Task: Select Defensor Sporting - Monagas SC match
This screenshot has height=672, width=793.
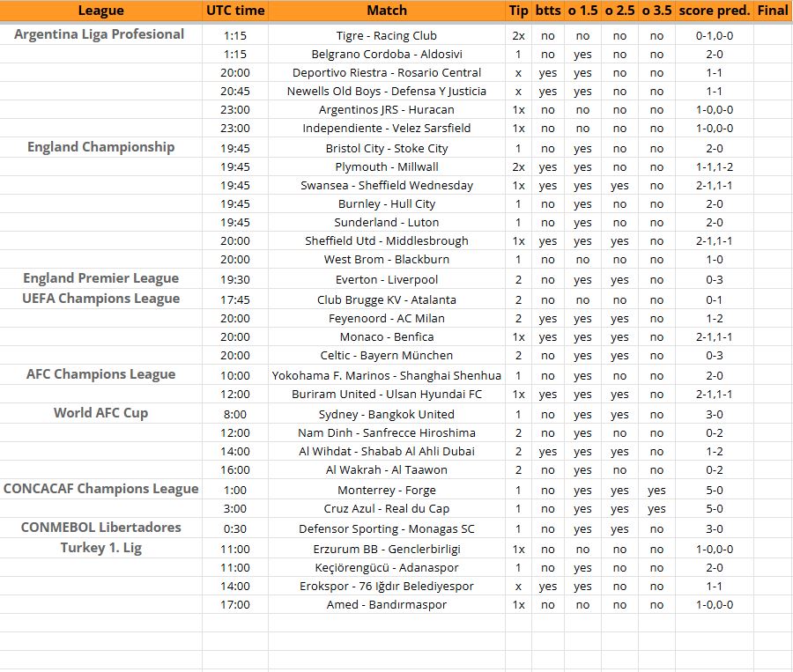Action: click(x=387, y=529)
